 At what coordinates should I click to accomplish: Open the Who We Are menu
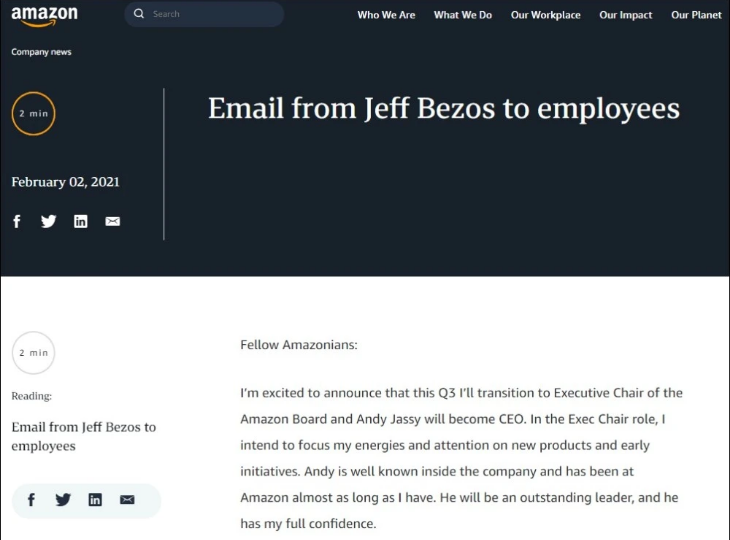(386, 15)
